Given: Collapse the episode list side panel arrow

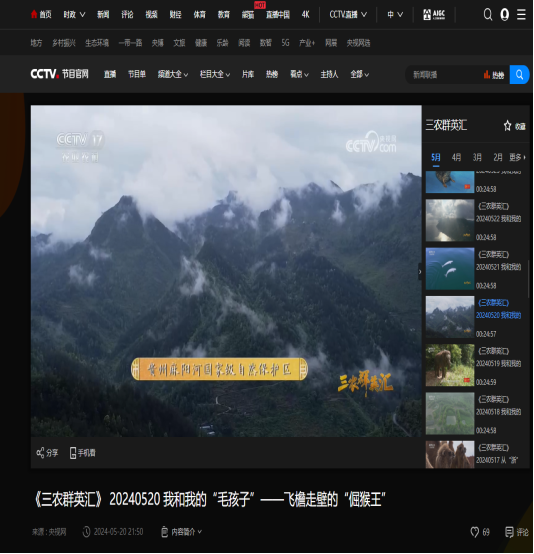Looking at the screenshot, I should click(x=420, y=272).
